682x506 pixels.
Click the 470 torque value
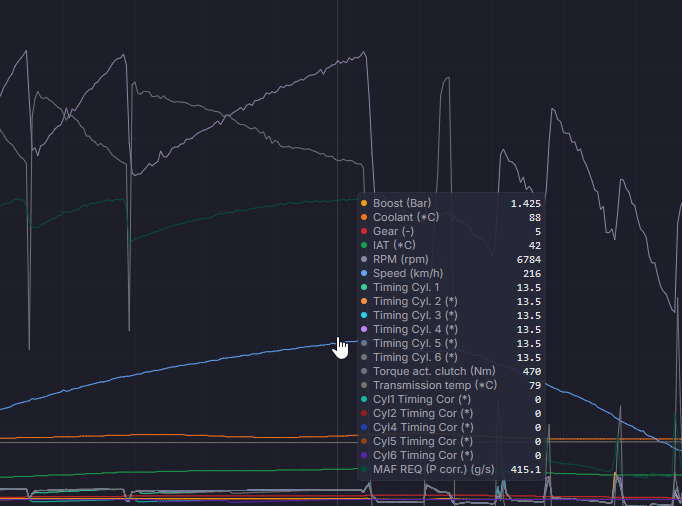(x=532, y=372)
